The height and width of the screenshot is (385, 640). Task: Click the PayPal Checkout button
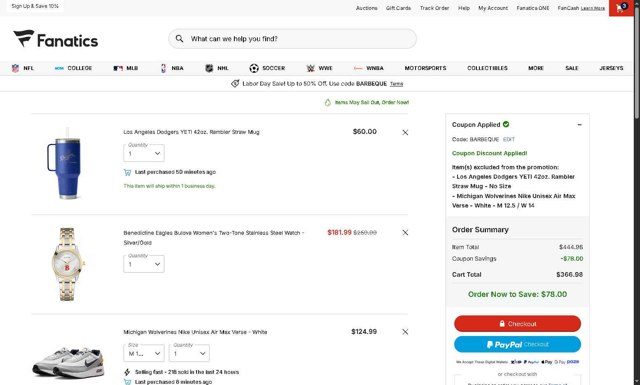[517, 345]
